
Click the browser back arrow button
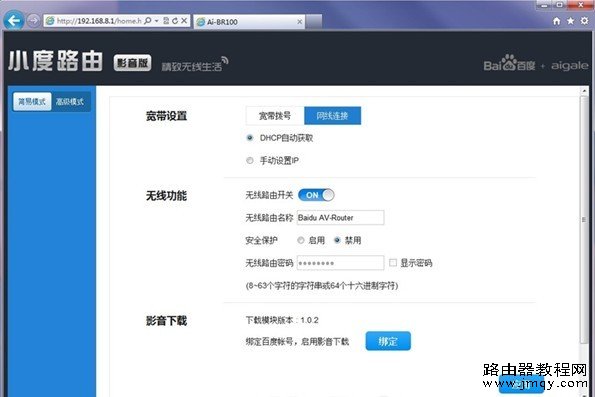[x=14, y=20]
